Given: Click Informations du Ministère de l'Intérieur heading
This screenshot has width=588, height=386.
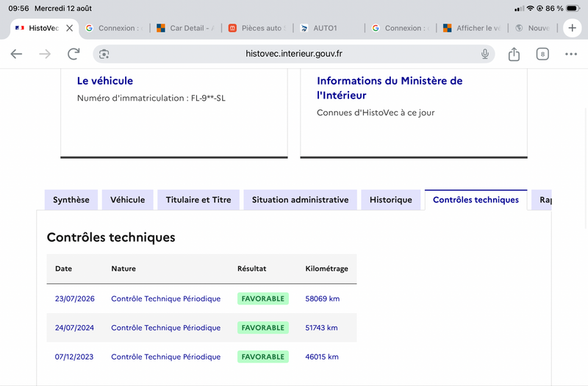Looking at the screenshot, I should pos(390,88).
